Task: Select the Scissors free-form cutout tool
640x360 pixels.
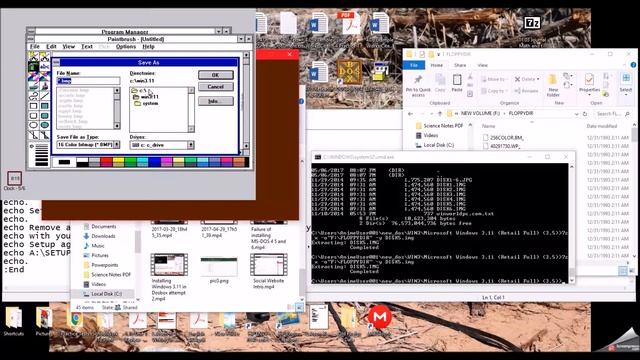Action: tap(33, 56)
